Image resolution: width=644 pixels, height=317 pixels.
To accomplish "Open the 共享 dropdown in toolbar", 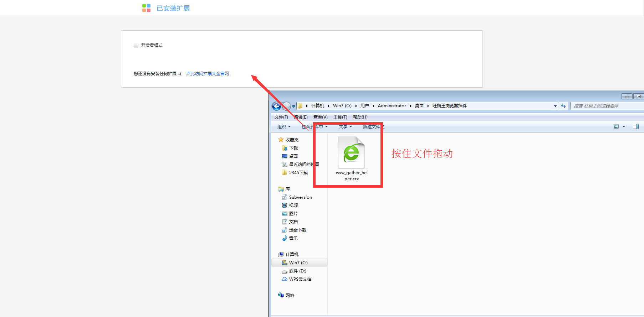I will point(345,127).
